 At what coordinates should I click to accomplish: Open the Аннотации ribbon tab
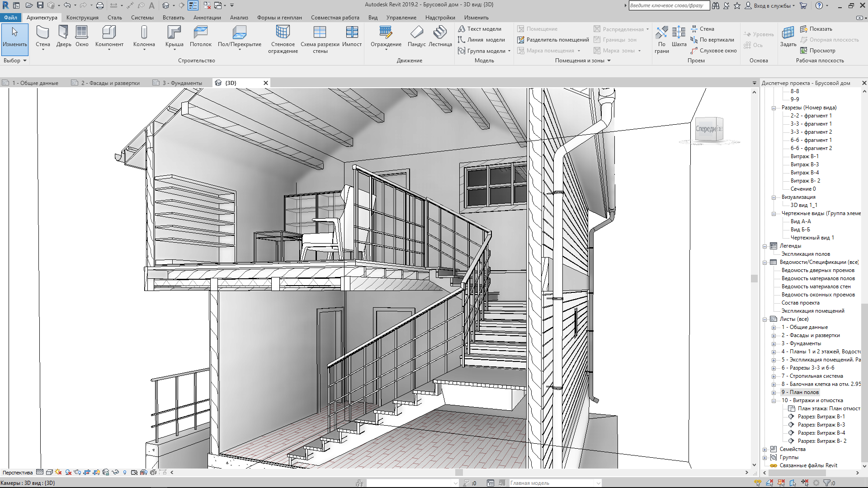[207, 18]
